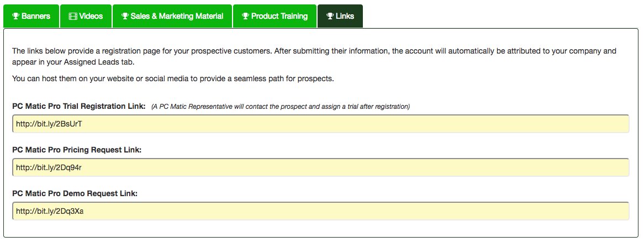Image resolution: width=644 pixels, height=242 pixels.
Task: Click the Trial Registration Link URL field
Action: (320, 124)
